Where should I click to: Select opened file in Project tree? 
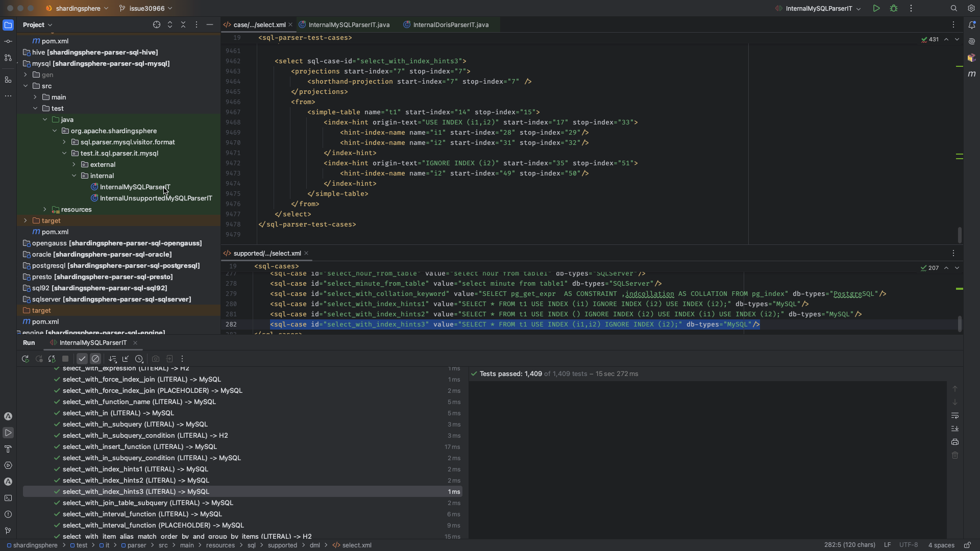[157, 25]
